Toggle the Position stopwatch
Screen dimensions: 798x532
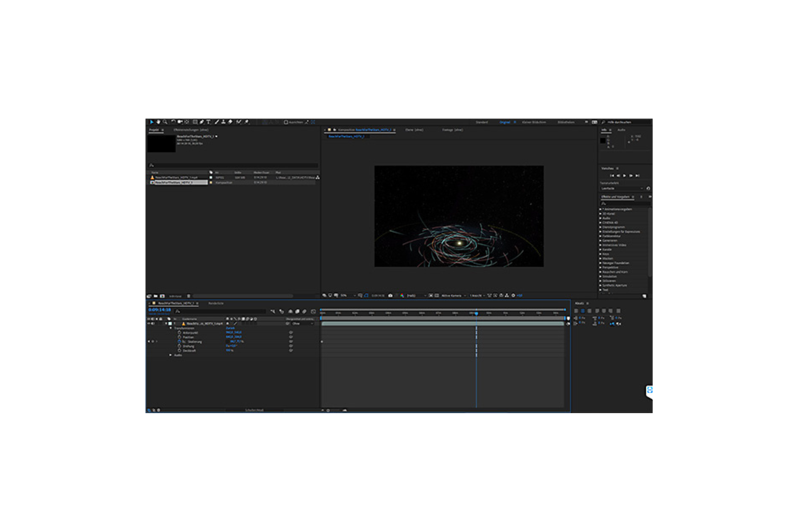coord(180,337)
